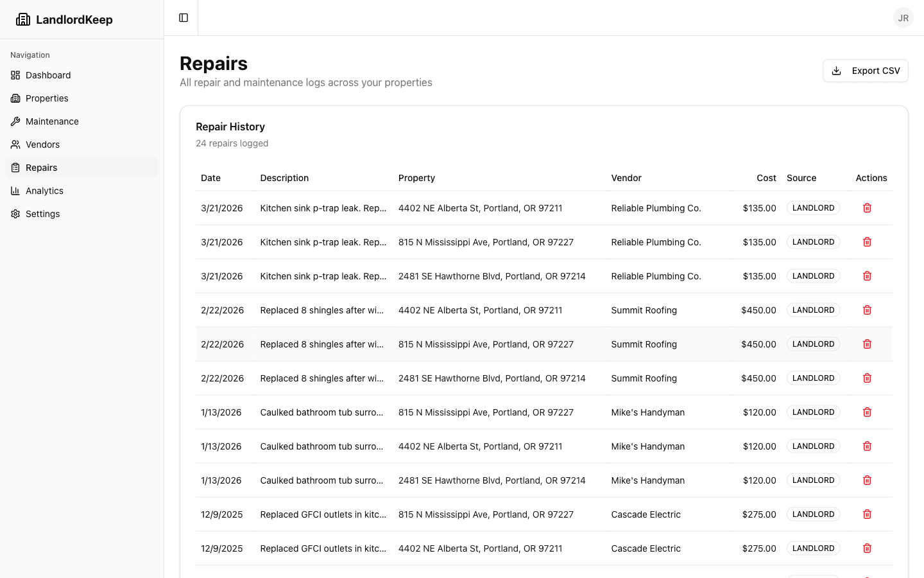Delete the Summit Roofing shingle repair entry
Screen dimensions: 924x578
pyautogui.click(x=867, y=310)
